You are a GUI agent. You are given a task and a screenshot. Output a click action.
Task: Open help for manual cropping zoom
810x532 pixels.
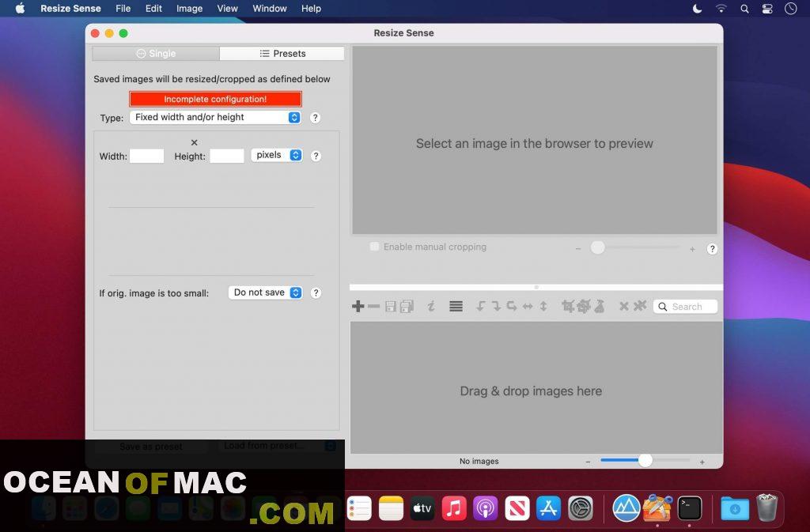point(712,249)
